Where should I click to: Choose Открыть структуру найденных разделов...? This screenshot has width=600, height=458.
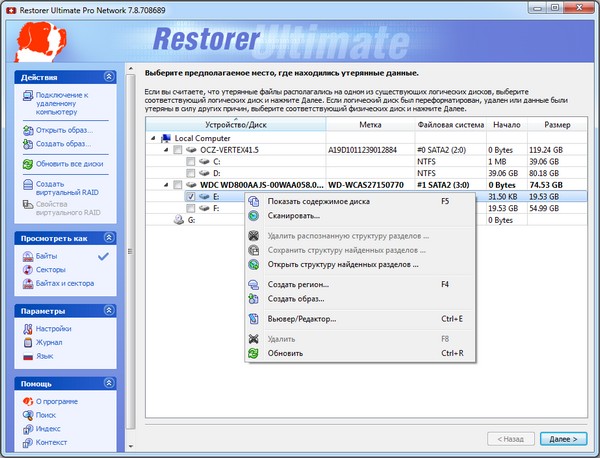[x=360, y=264]
